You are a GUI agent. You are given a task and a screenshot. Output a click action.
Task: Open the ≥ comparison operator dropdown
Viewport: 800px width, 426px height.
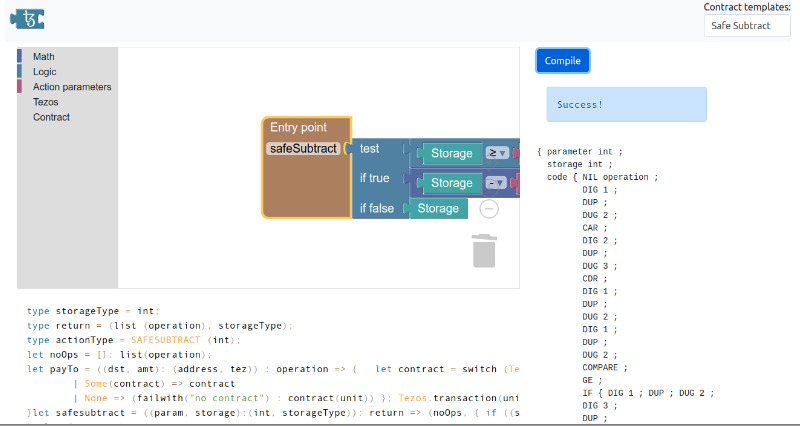coord(497,154)
